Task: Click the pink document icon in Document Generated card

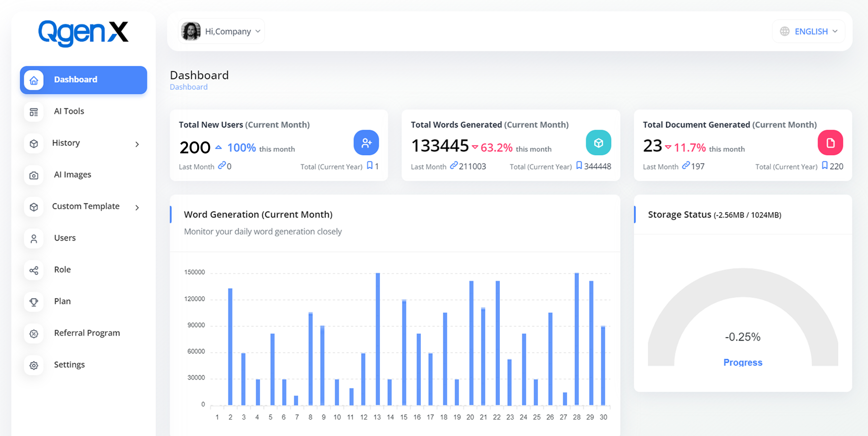Action: (x=831, y=143)
